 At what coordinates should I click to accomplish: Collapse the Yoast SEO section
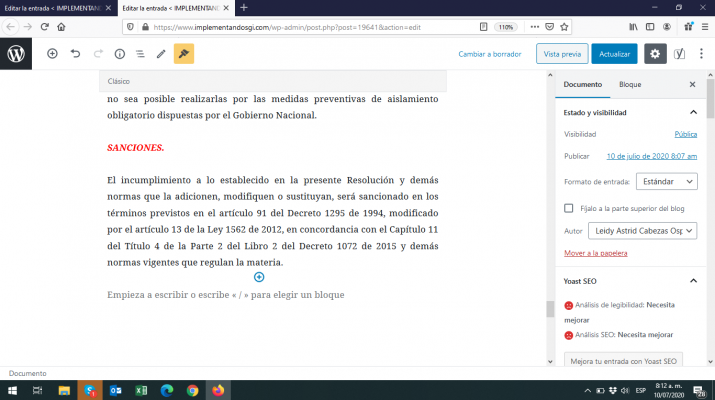coord(693,281)
